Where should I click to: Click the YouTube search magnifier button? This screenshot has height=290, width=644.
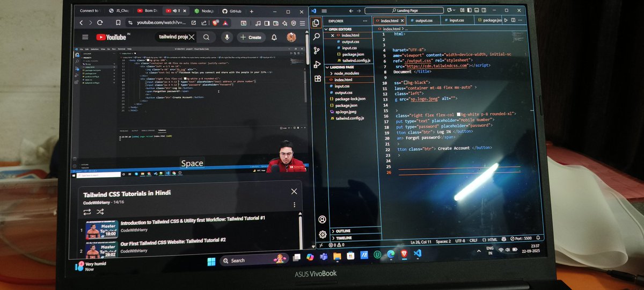click(x=206, y=37)
